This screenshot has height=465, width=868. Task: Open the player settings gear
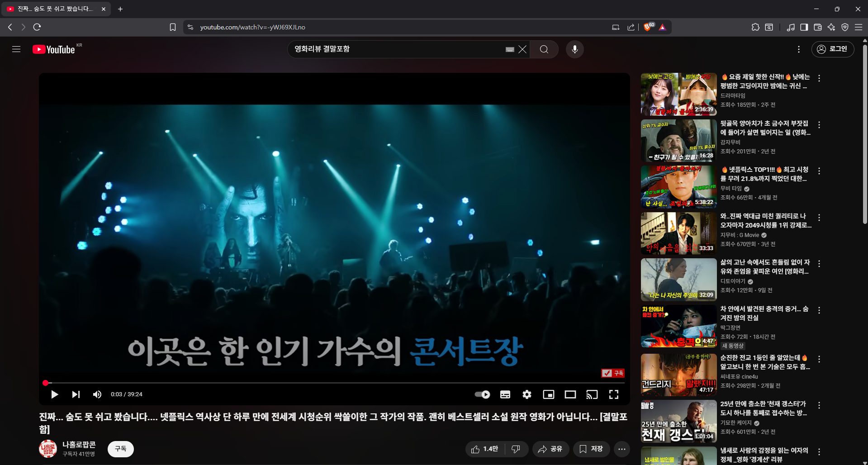coord(527,394)
